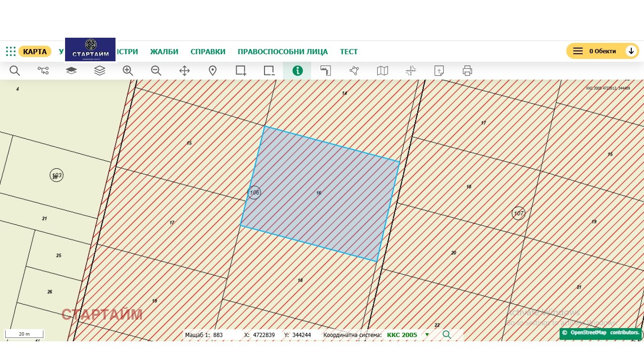
Task: Toggle the object info tool
Action: point(297,71)
